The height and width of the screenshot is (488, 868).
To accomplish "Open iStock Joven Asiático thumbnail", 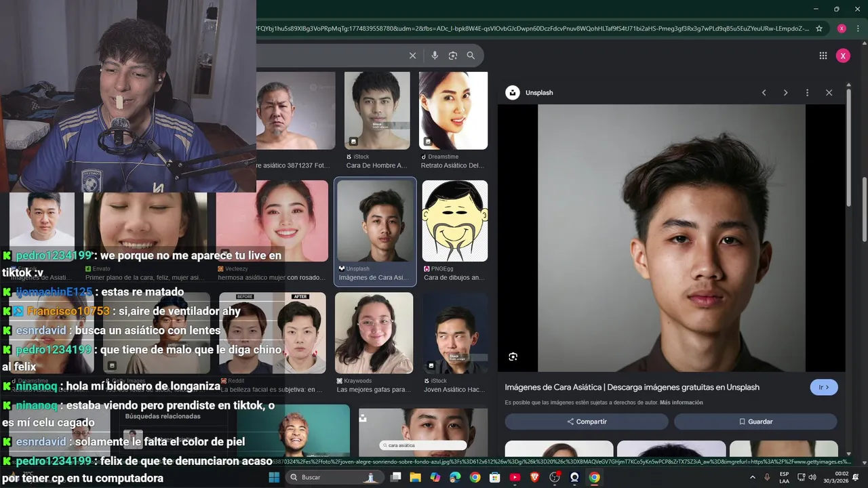I will pos(454,333).
